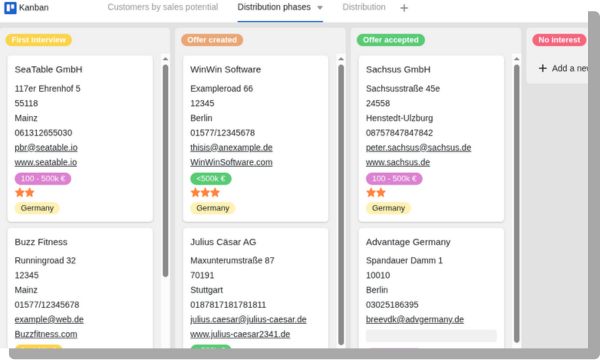The height and width of the screenshot is (360, 600).
Task: Click the two-star rating on SeaTable GmbH card
Action: pyautogui.click(x=25, y=192)
